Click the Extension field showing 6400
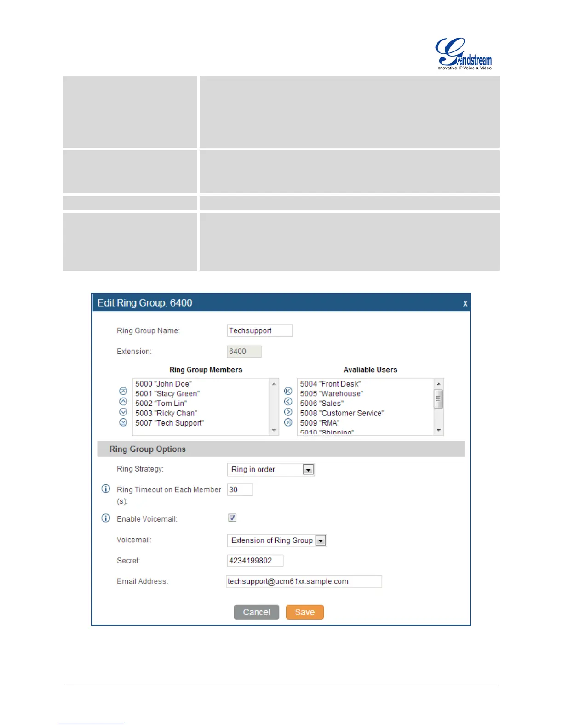The width and height of the screenshot is (563, 728). [x=245, y=352]
